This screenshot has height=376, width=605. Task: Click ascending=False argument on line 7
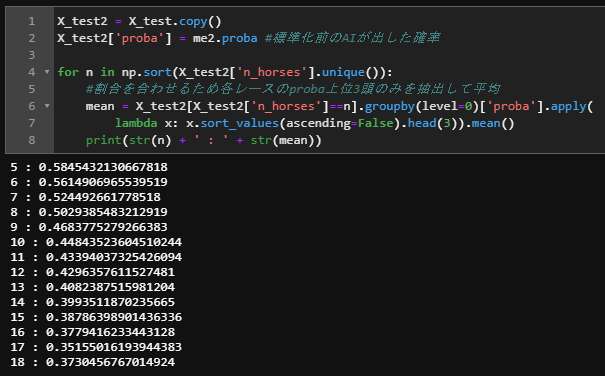tap(340, 123)
